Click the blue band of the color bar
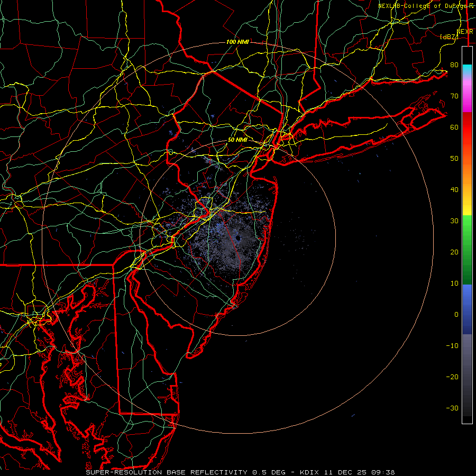The width and height of the screenshot is (476, 476). point(467,309)
